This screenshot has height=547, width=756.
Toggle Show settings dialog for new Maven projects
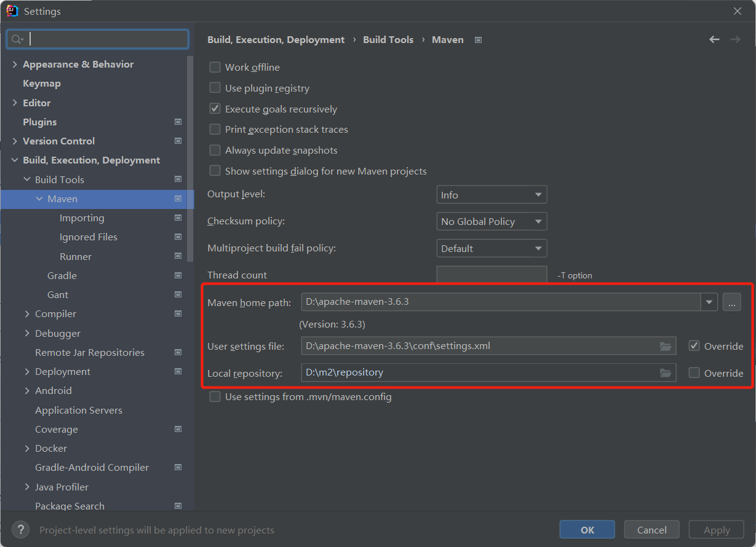(x=215, y=171)
